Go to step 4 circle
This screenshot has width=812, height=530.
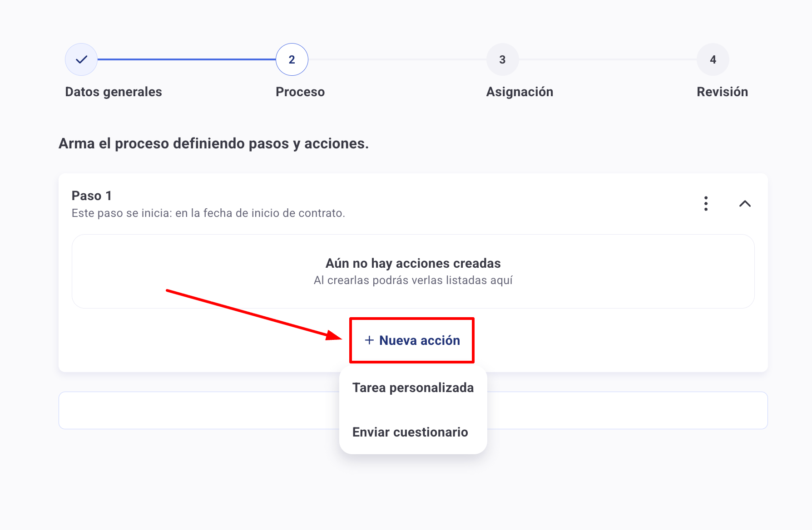(713, 59)
